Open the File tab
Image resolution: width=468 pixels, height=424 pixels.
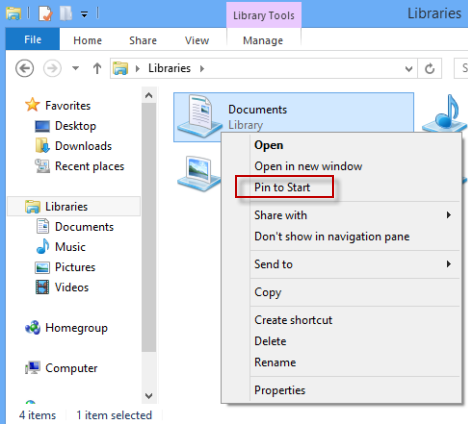coord(33,39)
